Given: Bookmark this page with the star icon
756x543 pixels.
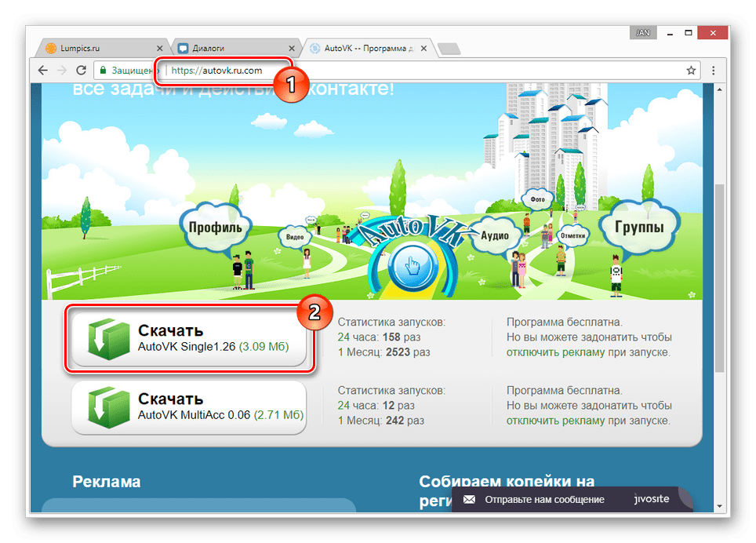Looking at the screenshot, I should pyautogui.click(x=691, y=71).
